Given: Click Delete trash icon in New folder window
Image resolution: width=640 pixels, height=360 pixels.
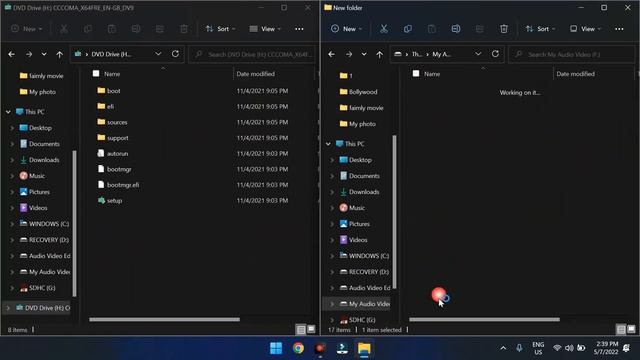Looking at the screenshot, I should 504,29.
